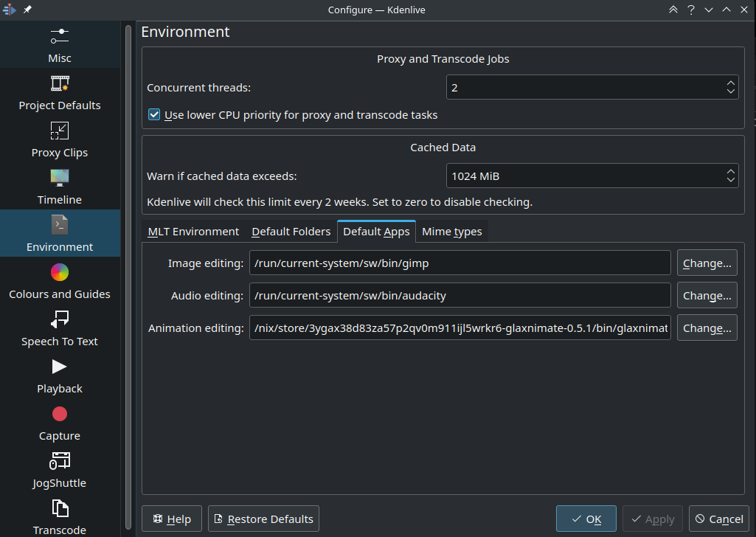Open Proxy Clips settings
Image resolution: width=756 pixels, height=537 pixels.
(59, 139)
